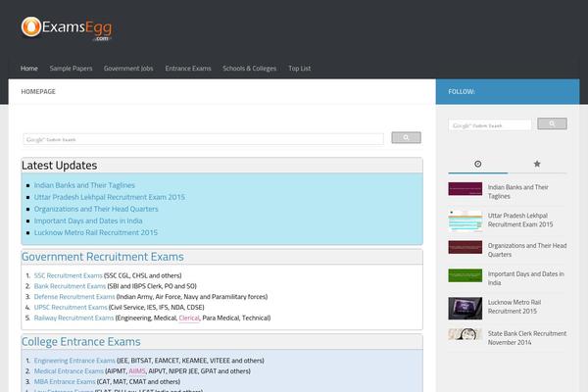Click the Clerical link in Railway row
This screenshot has width=588, height=392.
pos(189,318)
